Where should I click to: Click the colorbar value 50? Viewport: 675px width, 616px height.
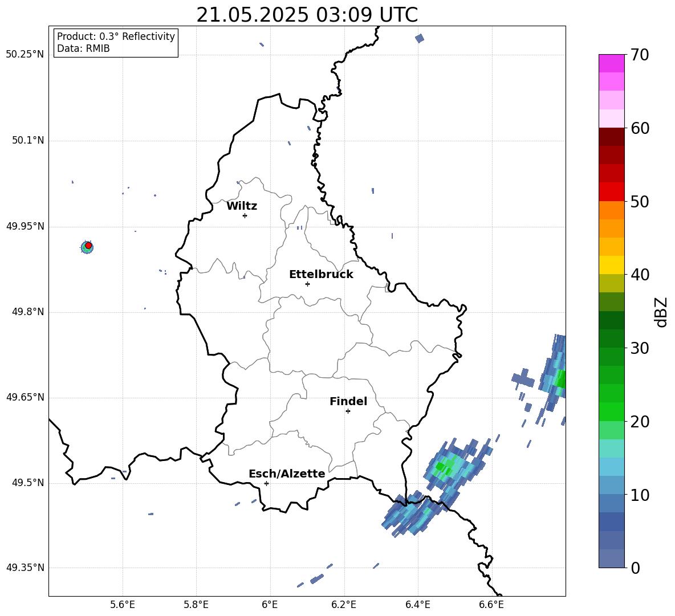[x=640, y=202]
